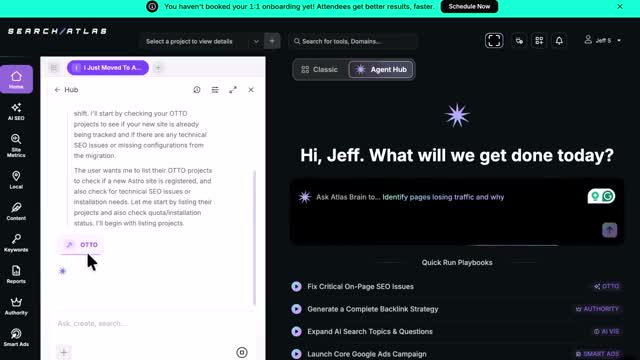Click the Ask, create, search chat input
Image resolution: width=640 pixels, height=360 pixels.
153,324
